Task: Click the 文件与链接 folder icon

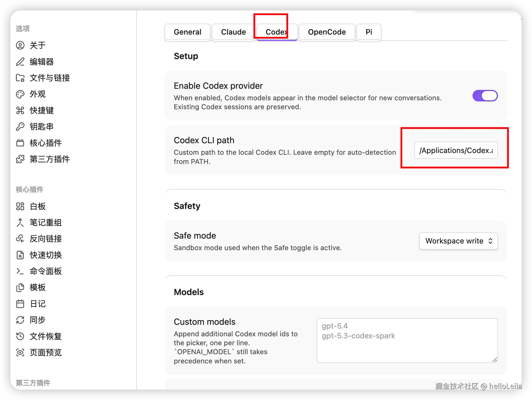Action: (20, 78)
